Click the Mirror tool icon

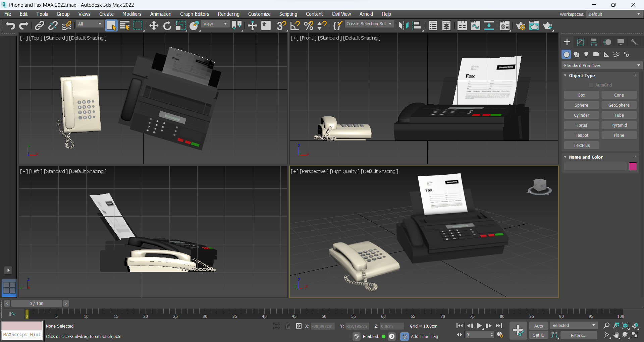[x=404, y=25]
